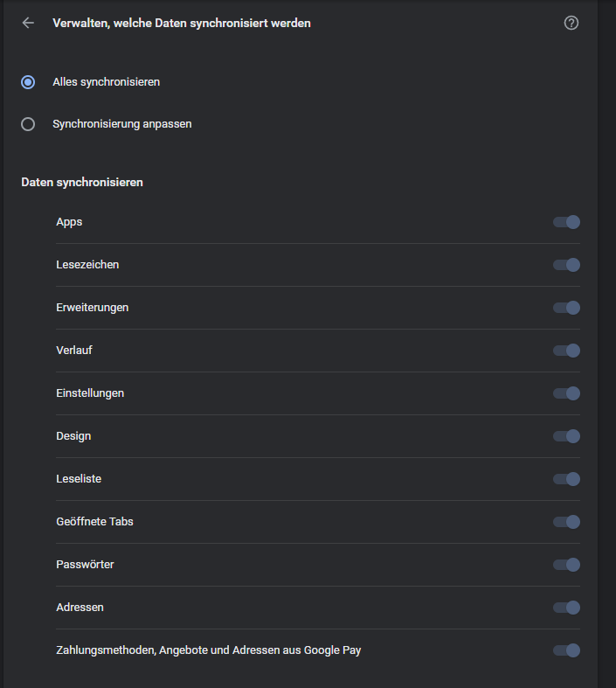Toggle Google Pay Zahlungsmethoden sync switch
The width and height of the screenshot is (616, 688).
coord(566,650)
